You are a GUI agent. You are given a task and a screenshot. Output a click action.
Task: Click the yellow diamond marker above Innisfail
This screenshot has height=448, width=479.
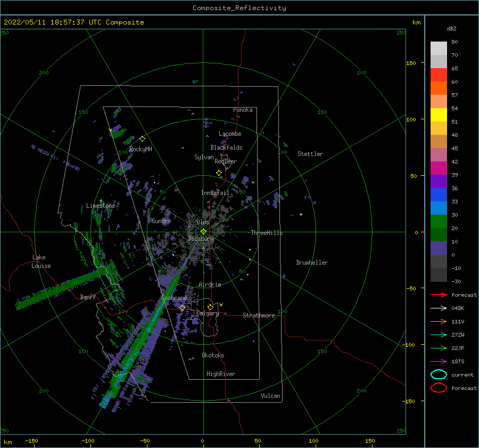click(x=219, y=173)
